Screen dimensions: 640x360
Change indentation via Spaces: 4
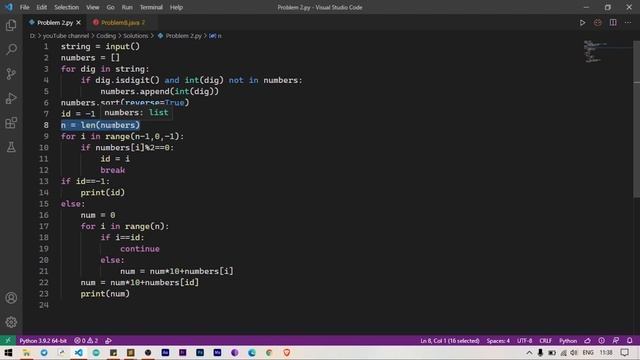tap(498, 340)
